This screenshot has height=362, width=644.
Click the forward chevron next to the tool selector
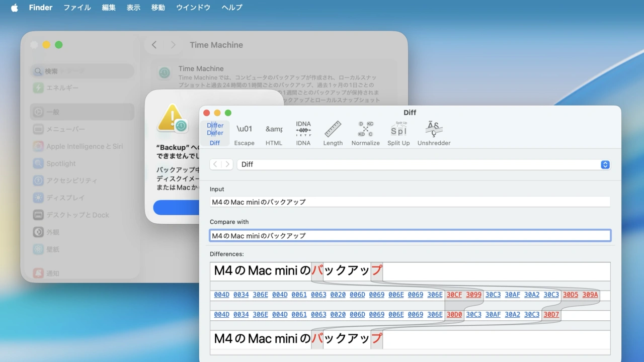tap(227, 164)
